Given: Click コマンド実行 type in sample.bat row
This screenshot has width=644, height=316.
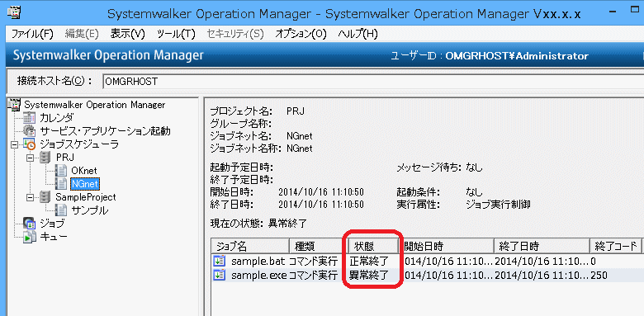Looking at the screenshot, I should 313,261.
